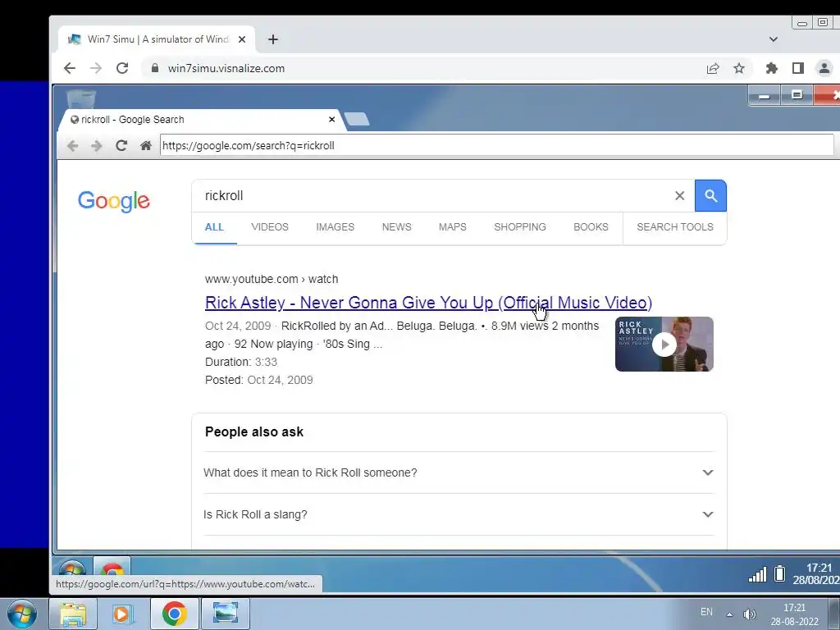This screenshot has height=630, width=840.
Task: Open a new tab in simulated browser
Action: [x=357, y=119]
